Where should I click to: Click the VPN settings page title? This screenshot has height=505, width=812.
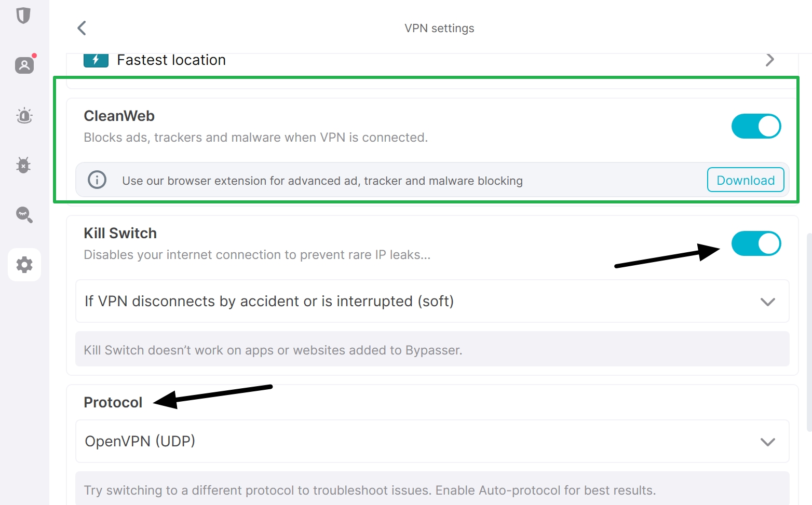pos(439,28)
